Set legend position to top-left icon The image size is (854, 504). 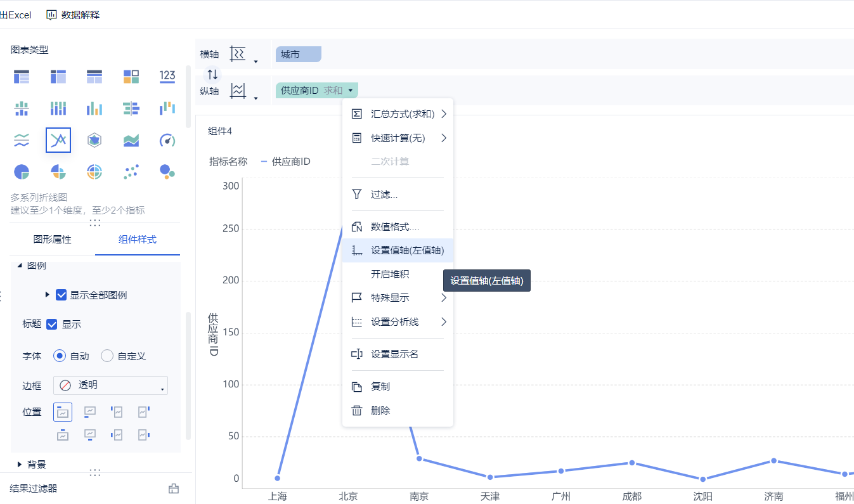pyautogui.click(x=63, y=412)
